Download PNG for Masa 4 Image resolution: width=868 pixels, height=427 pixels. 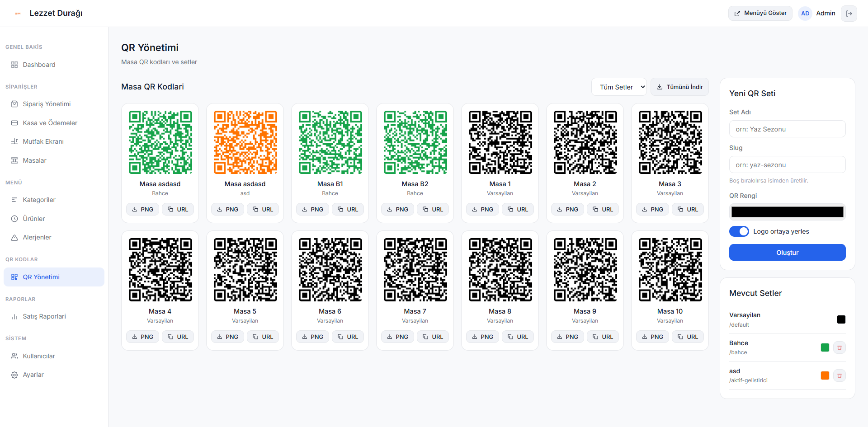tap(142, 337)
